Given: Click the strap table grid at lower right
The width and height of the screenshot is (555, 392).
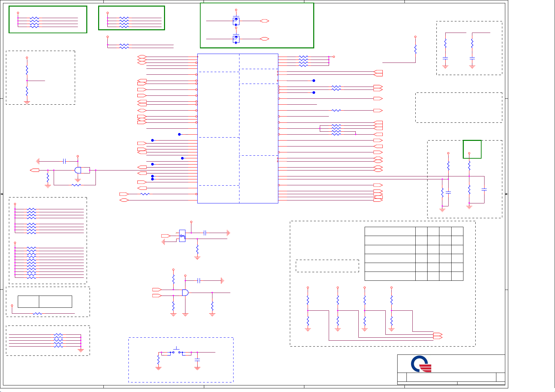Looking at the screenshot, I should pos(414,253).
